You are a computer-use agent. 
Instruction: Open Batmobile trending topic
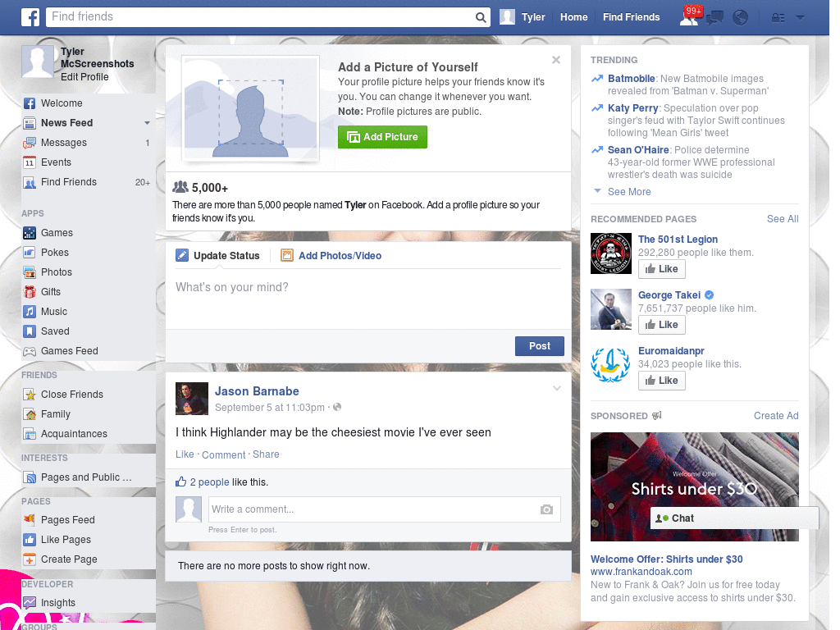click(631, 79)
